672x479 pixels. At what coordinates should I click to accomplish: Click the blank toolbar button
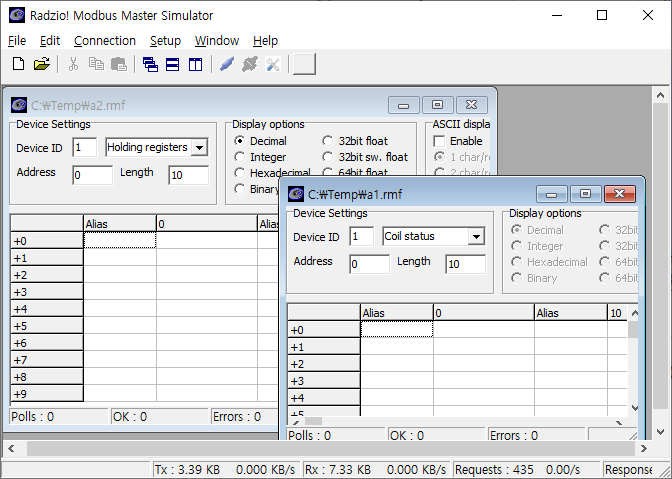point(304,64)
